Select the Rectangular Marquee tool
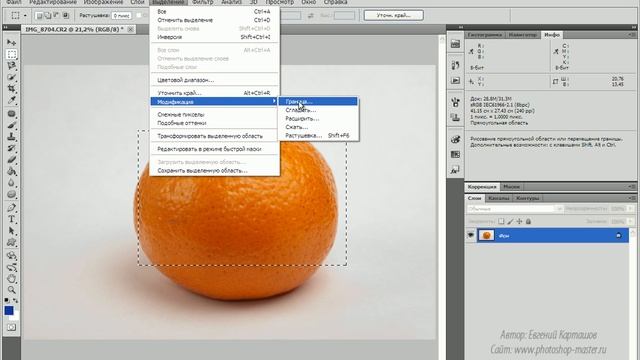The width and height of the screenshot is (640, 360). tap(11, 54)
